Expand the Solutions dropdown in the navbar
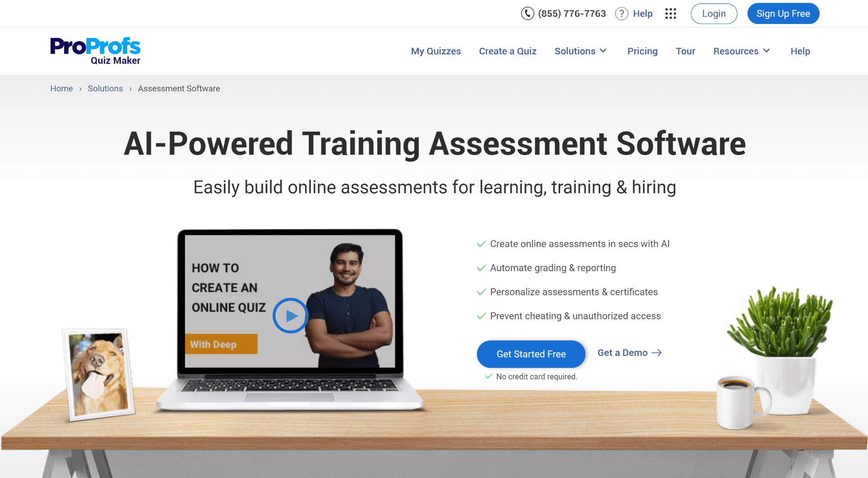 tap(580, 51)
